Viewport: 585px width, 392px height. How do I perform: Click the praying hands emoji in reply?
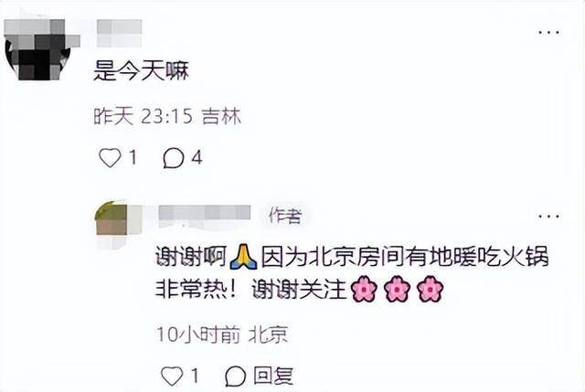click(x=243, y=257)
